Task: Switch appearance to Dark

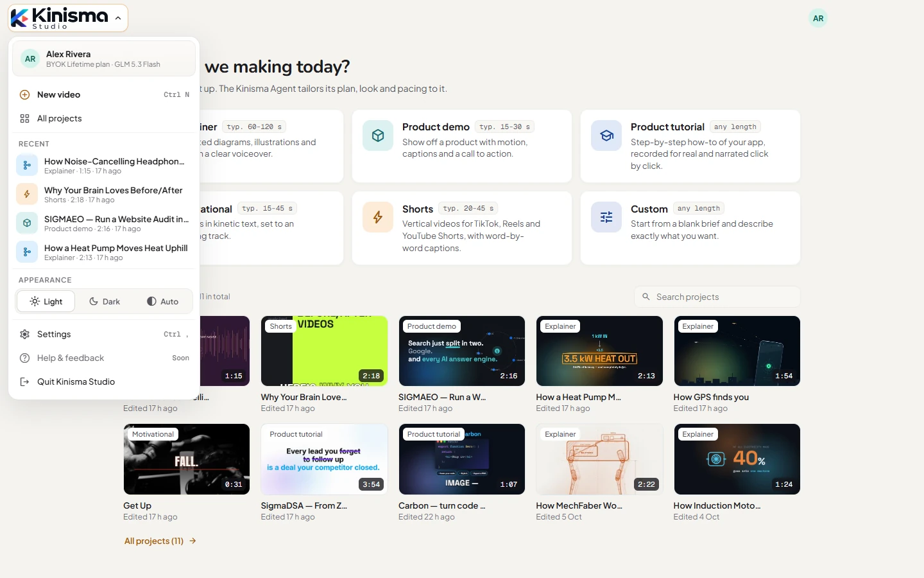Action: (x=105, y=301)
